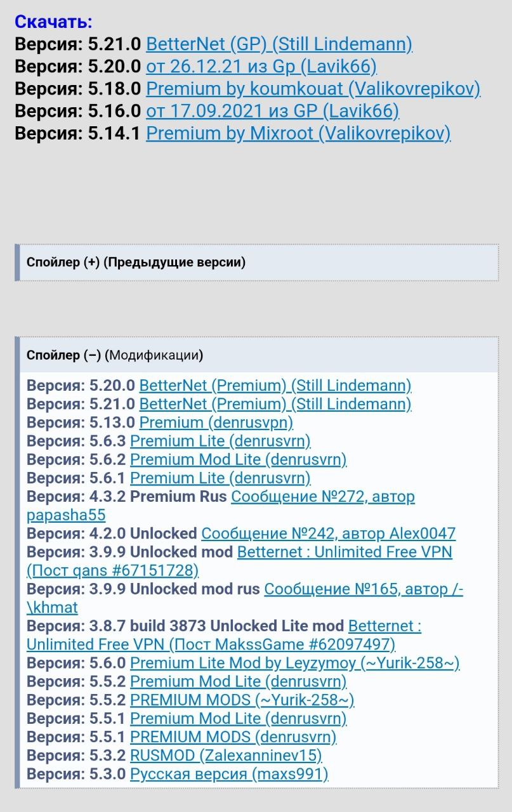Image resolution: width=512 pixels, height=812 pixels.
Task: Open Сообщение №165 link for 3.9.9
Action: [x=363, y=589]
